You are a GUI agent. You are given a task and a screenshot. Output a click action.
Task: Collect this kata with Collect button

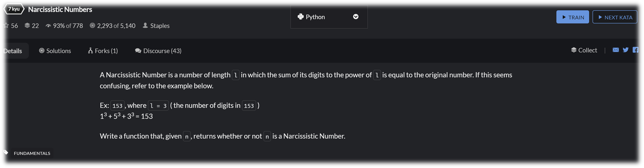(584, 50)
